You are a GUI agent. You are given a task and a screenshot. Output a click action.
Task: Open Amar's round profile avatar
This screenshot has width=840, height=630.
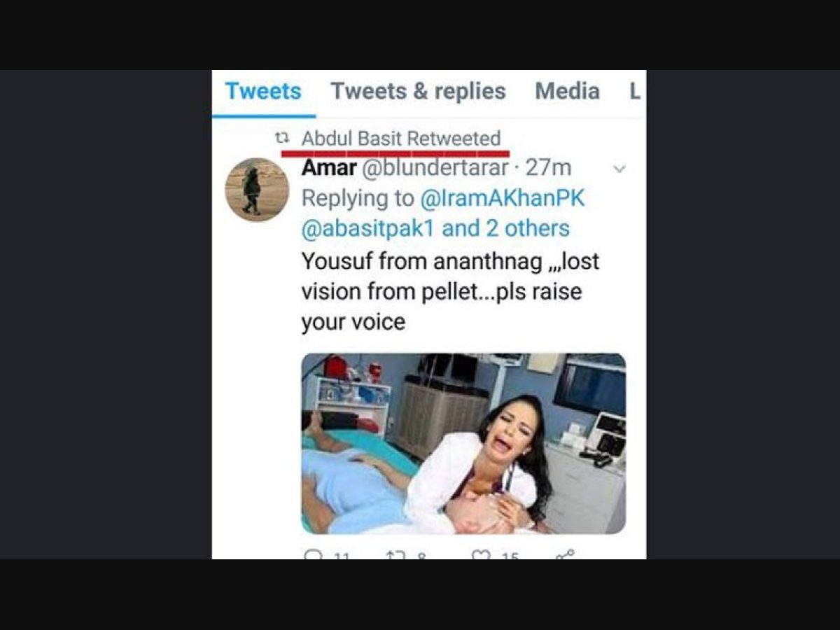(257, 190)
